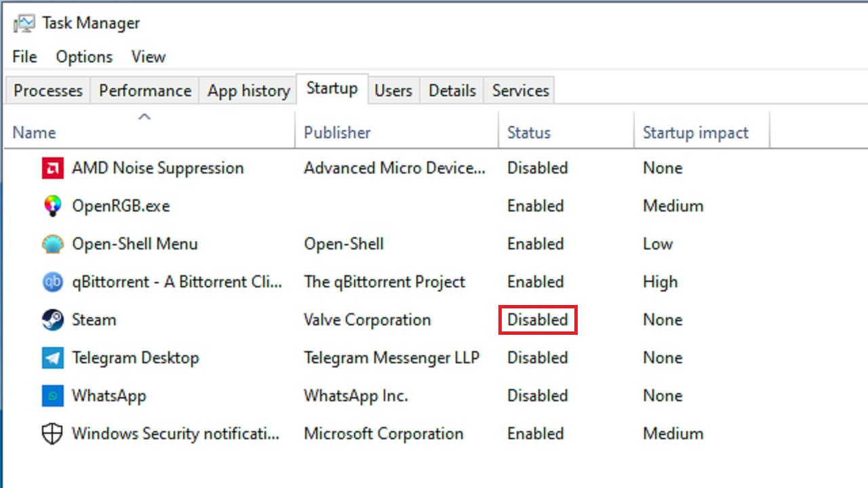Click the Enabled status of Windows Security

tap(536, 434)
